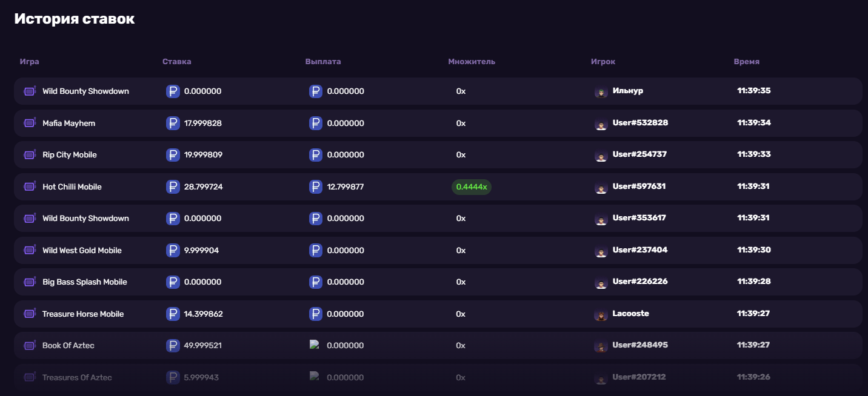Open the Wild West Gold Mobile game link
The height and width of the screenshot is (396, 868).
82,250
